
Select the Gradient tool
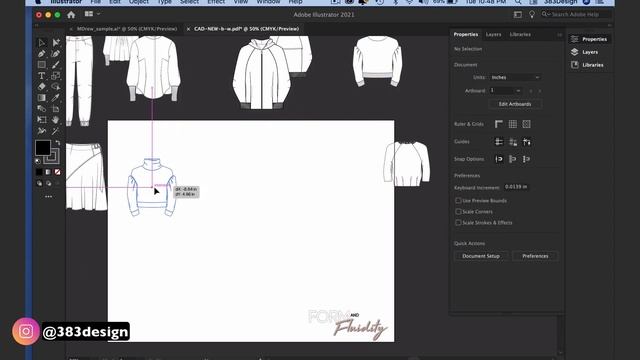coord(42,98)
